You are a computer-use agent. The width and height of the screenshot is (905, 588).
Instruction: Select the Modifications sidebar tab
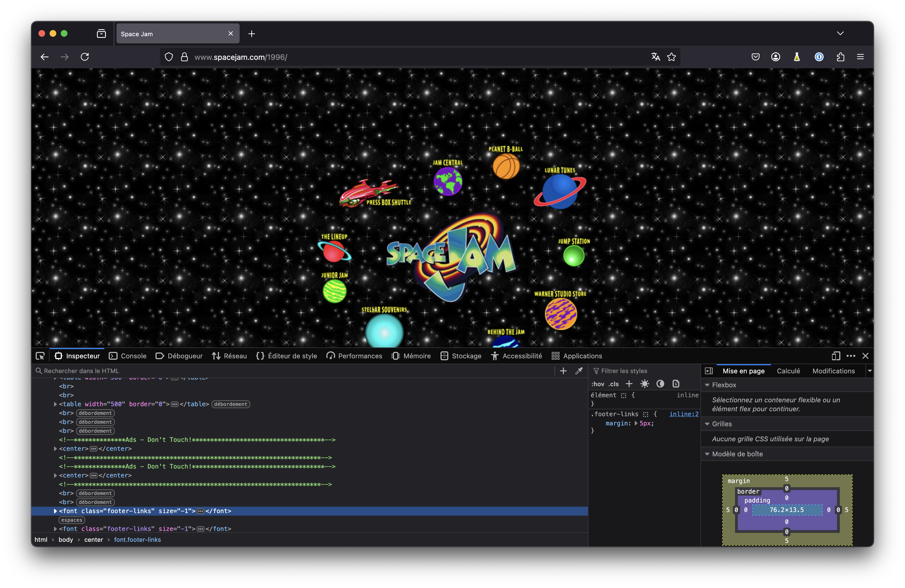[x=833, y=371]
